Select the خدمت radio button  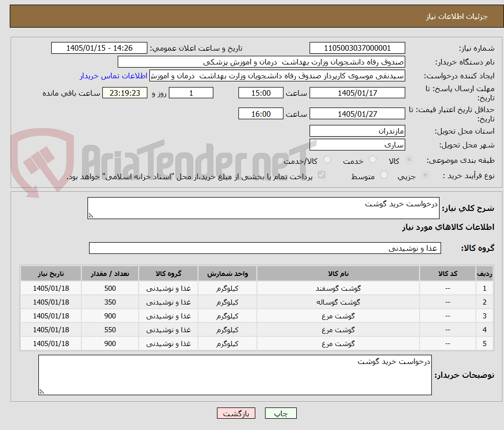tap(372, 160)
